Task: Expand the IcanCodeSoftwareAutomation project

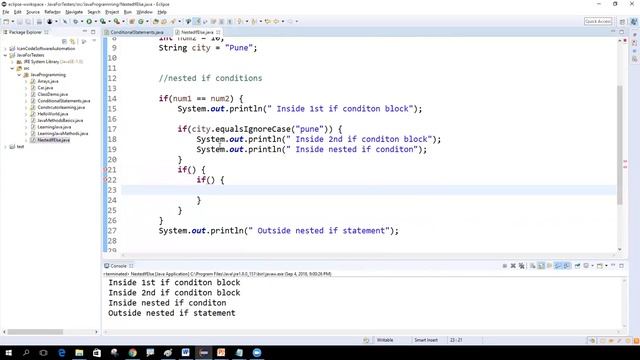Action: (x=6, y=48)
